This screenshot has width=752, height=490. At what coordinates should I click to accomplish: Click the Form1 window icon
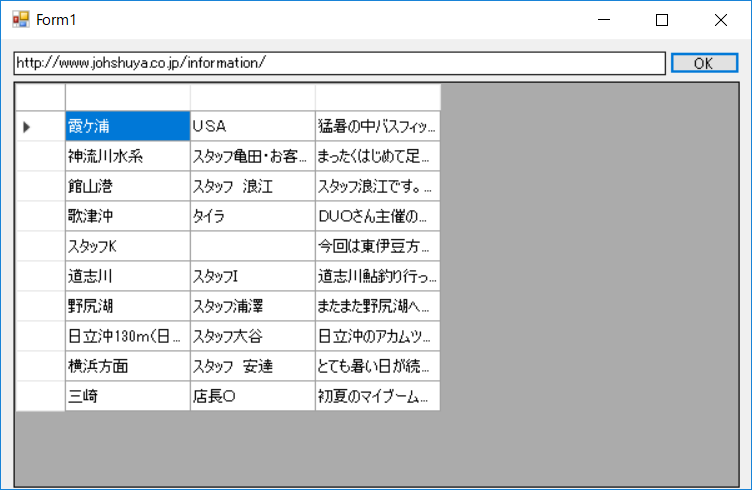click(x=21, y=20)
